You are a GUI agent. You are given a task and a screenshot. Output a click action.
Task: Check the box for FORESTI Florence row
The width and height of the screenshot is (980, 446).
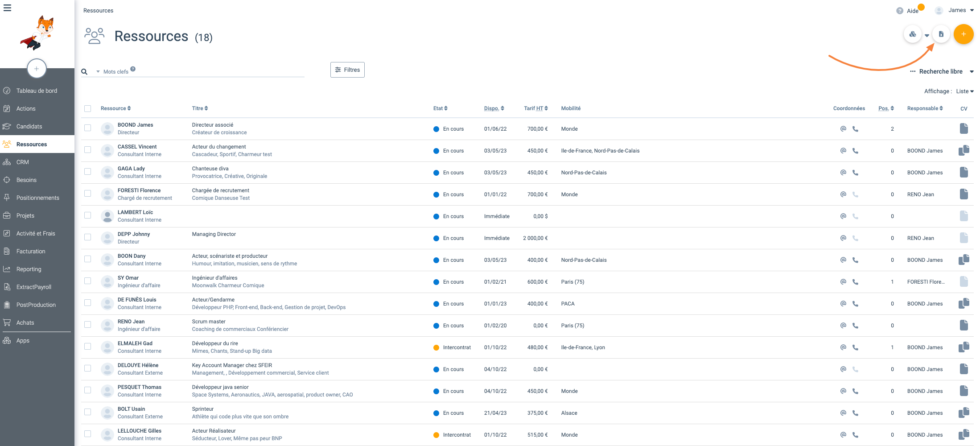[x=88, y=194]
